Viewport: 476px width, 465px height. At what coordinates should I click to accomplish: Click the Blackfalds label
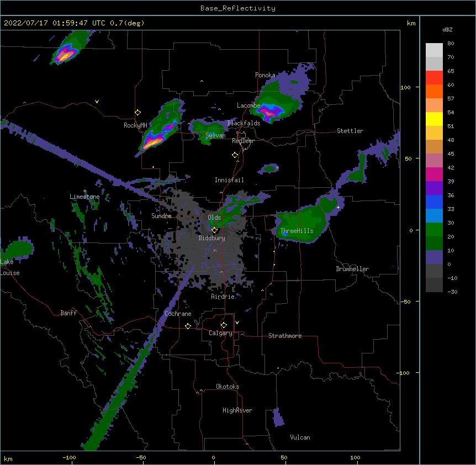tap(244, 123)
